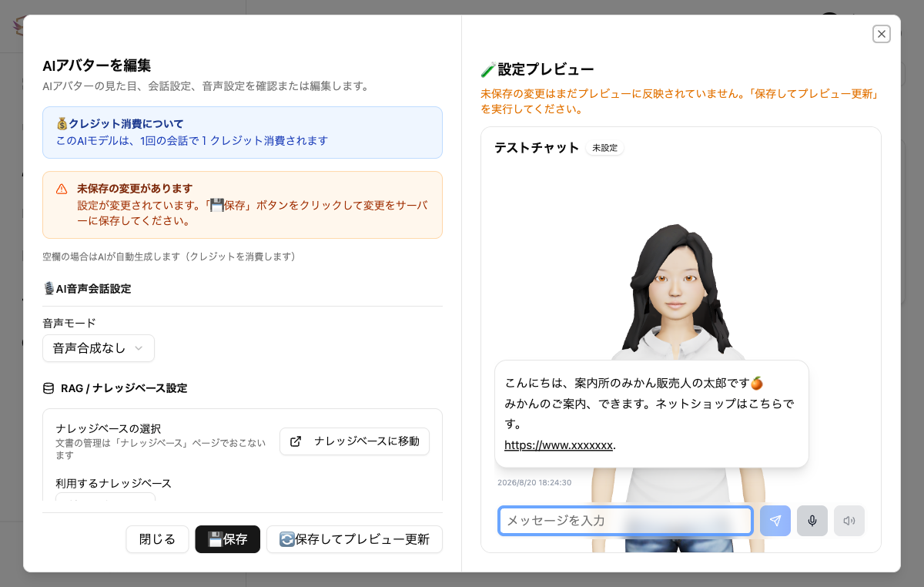This screenshot has width=924, height=587.
Task: Click the microphone emoji beside AI音声会話設定
Action: point(49,289)
